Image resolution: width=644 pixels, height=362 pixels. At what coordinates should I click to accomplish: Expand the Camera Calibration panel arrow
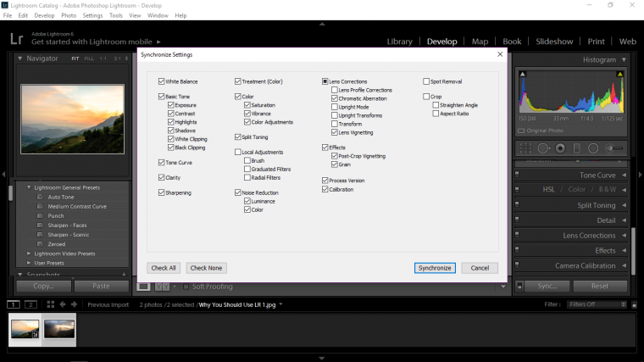pyautogui.click(x=624, y=265)
